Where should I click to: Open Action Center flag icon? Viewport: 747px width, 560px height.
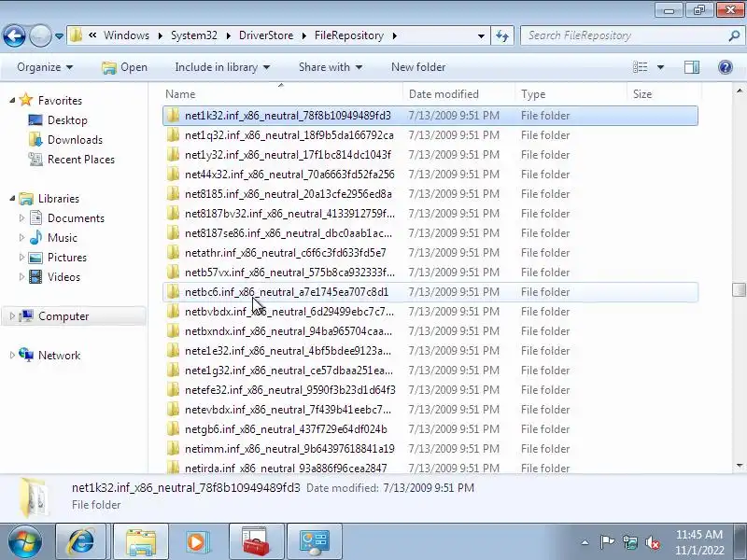coord(607,542)
